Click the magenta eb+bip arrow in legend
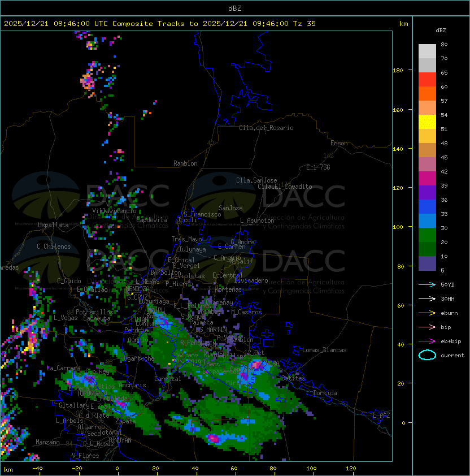This screenshot has width=470, height=476. (x=427, y=341)
